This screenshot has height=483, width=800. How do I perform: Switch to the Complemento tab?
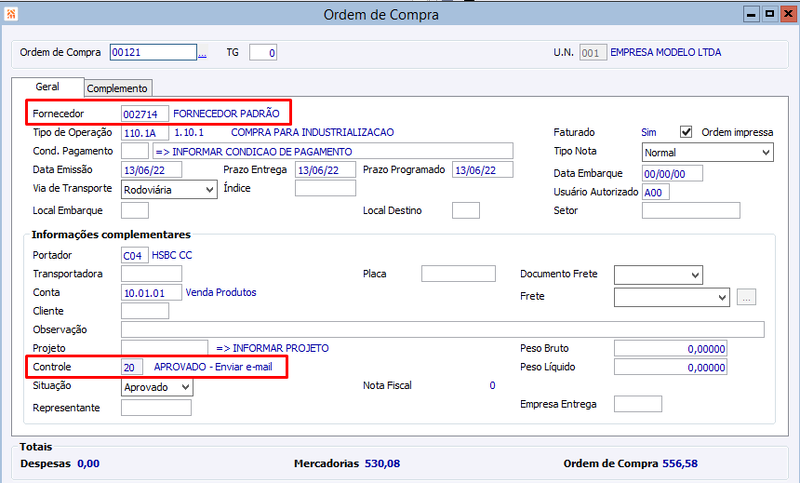[117, 88]
